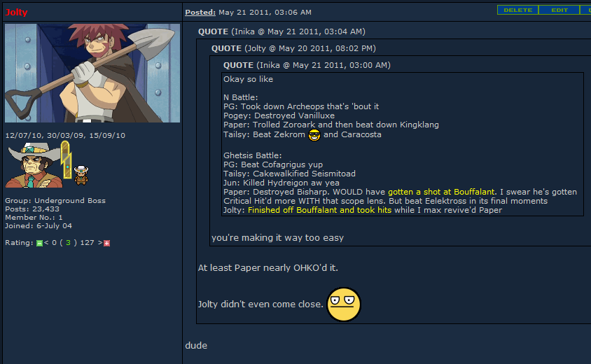Click the sunglasses smiley next to Zekrom
The height and width of the screenshot is (364, 591).
pyautogui.click(x=314, y=135)
